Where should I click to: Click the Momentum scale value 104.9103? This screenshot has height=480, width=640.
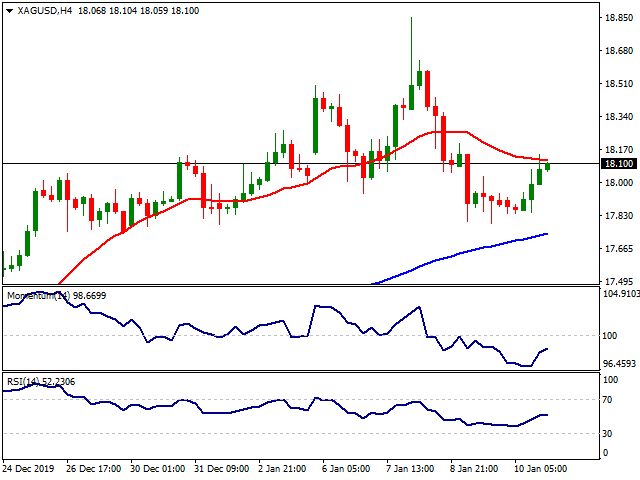(621, 293)
